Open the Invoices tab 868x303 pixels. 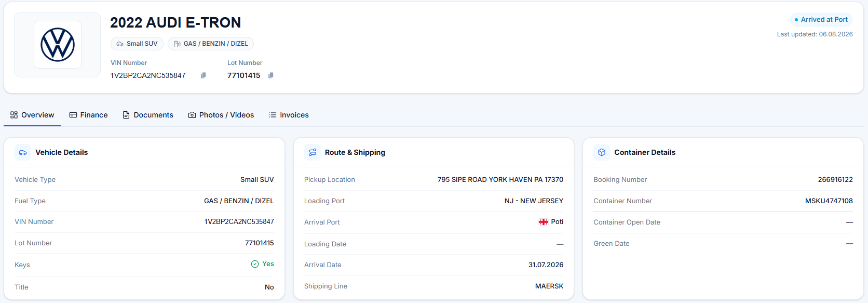click(x=289, y=115)
